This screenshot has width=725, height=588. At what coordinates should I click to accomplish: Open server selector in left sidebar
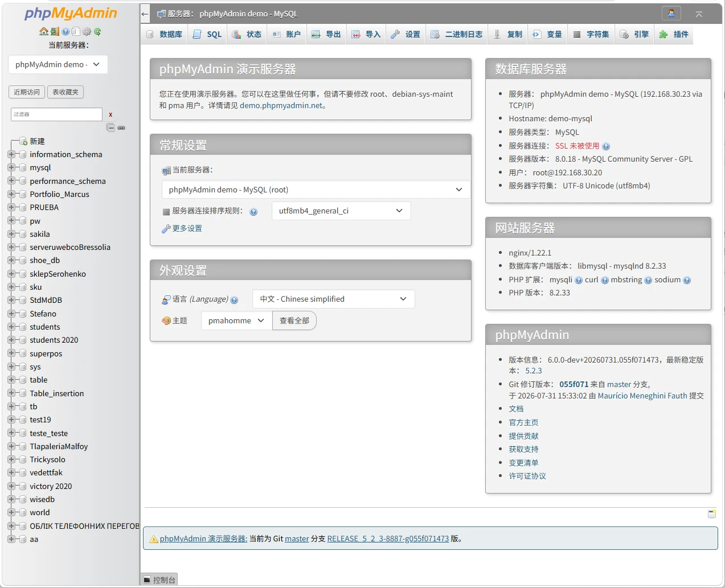point(58,64)
